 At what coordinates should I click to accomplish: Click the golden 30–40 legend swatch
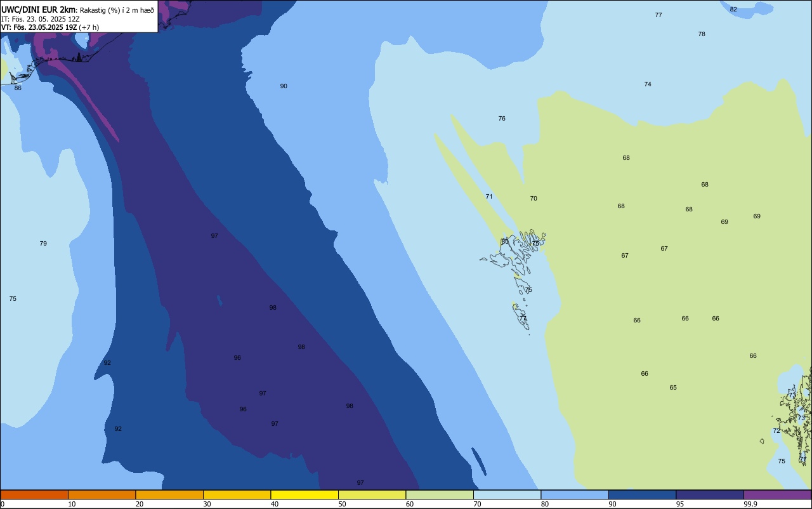point(237,494)
